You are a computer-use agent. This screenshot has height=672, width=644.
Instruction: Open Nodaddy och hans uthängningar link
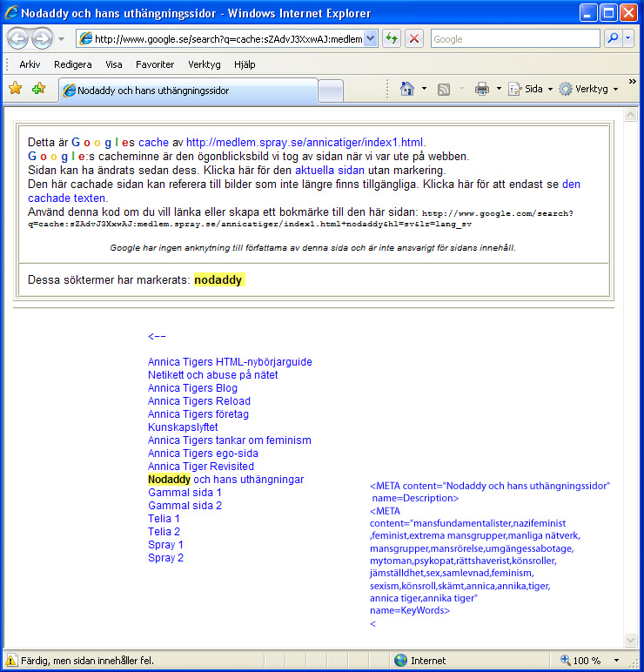(225, 480)
